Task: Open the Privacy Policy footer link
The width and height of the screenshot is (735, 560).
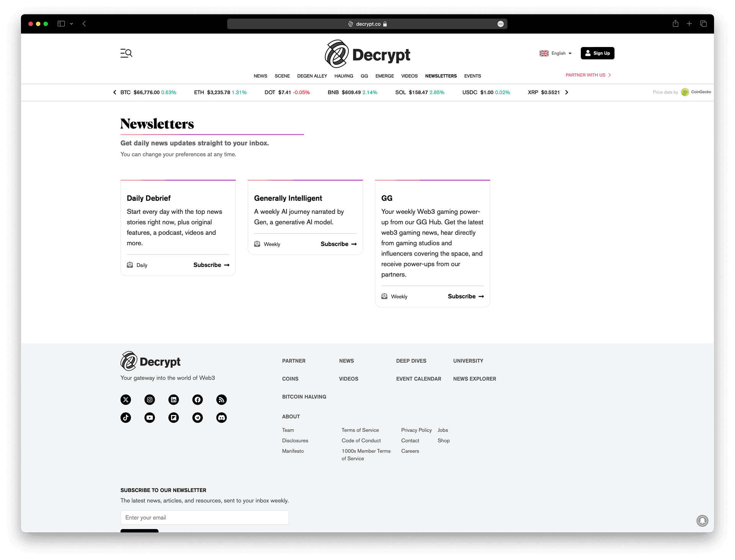Action: pos(416,430)
